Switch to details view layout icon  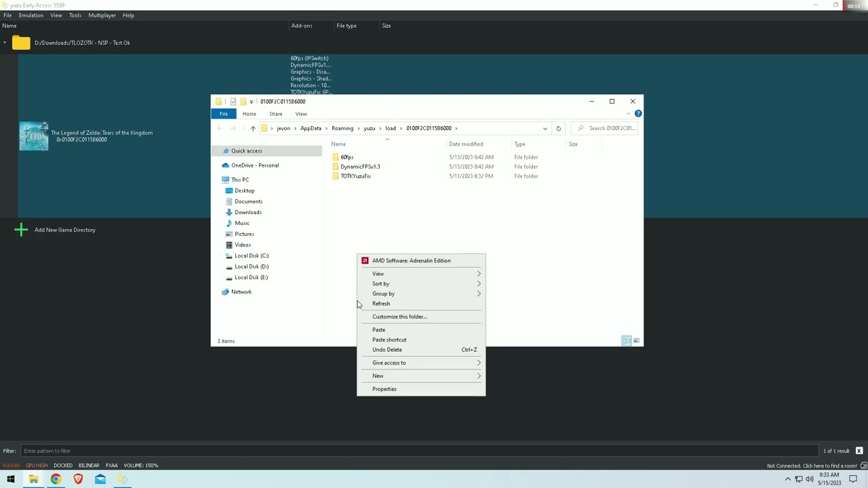coord(627,341)
